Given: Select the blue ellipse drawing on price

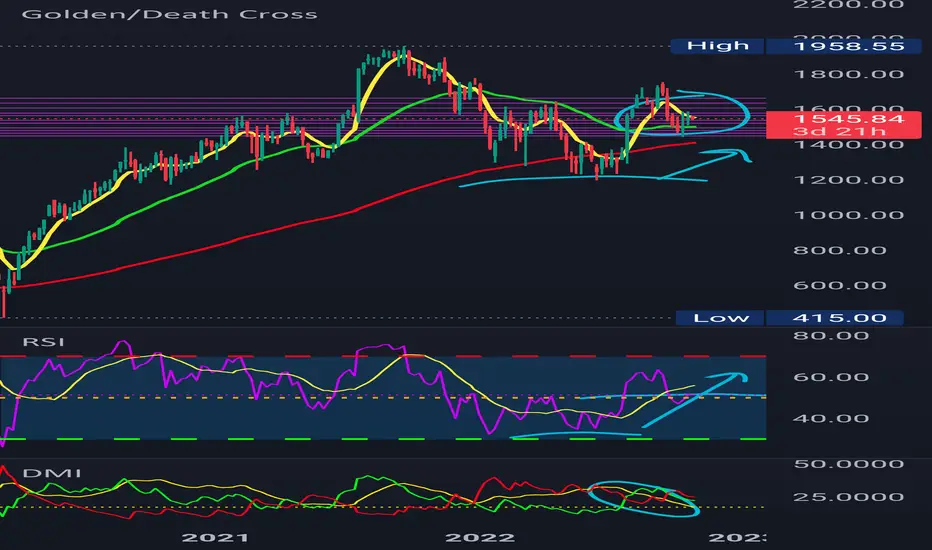Looking at the screenshot, I should 682,113.
